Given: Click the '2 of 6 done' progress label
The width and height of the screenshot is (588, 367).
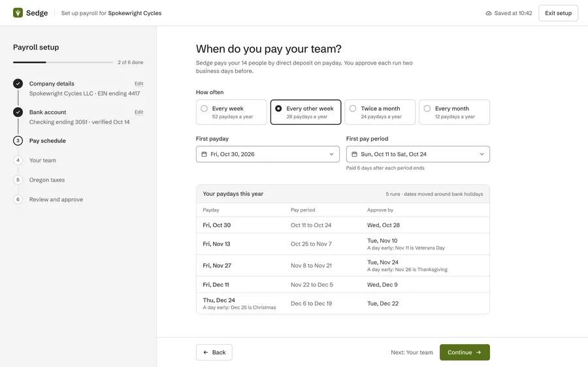Looking at the screenshot, I should [131, 62].
